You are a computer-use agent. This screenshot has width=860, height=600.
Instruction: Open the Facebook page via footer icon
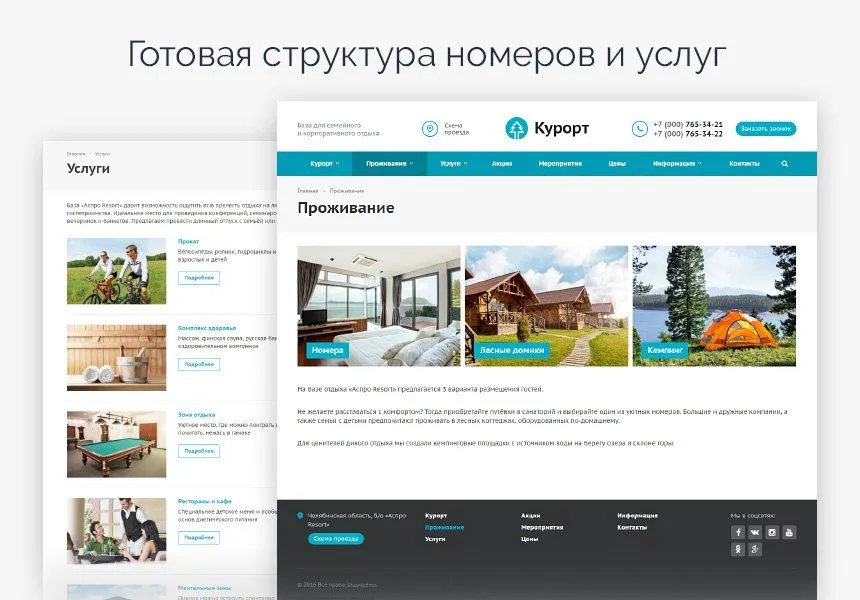point(738,532)
